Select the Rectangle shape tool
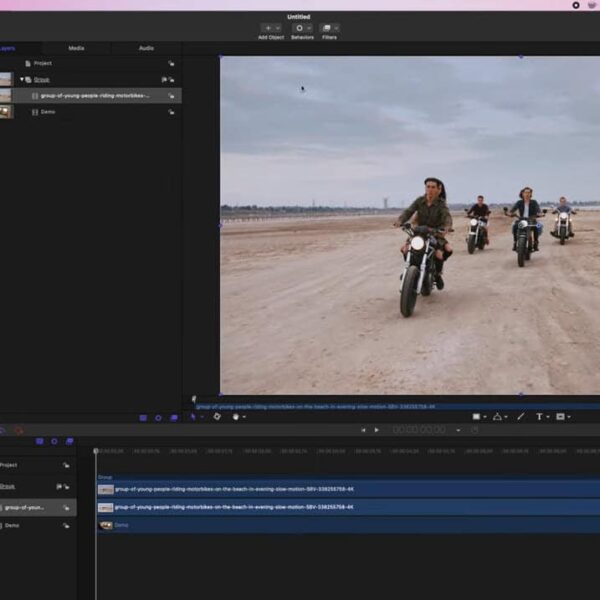The height and width of the screenshot is (600, 600). (x=477, y=416)
